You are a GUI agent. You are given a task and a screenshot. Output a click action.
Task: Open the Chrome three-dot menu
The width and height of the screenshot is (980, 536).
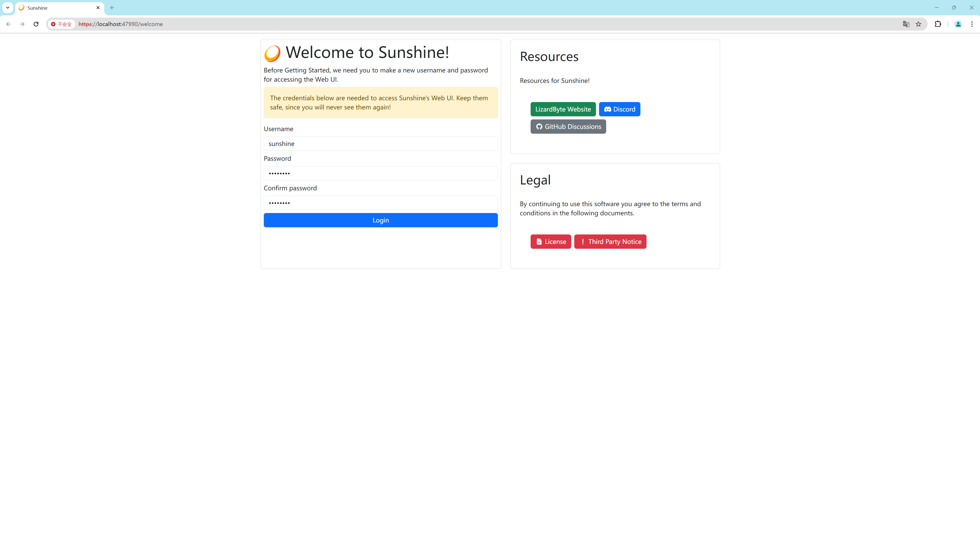pyautogui.click(x=972, y=24)
